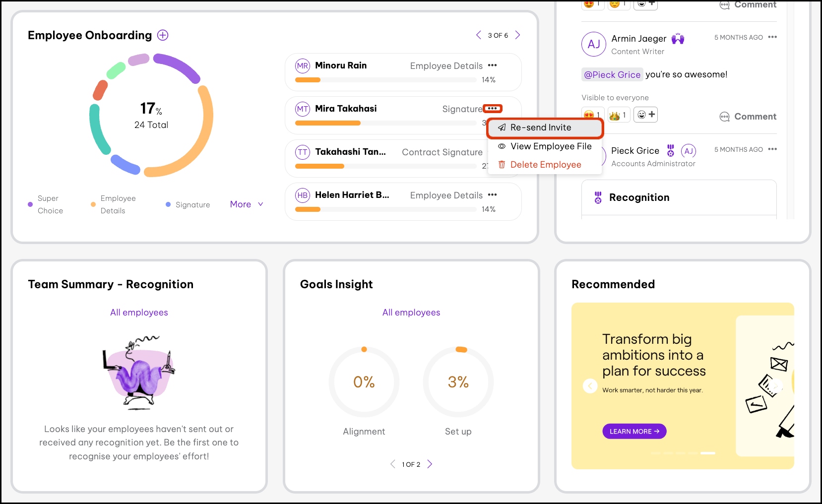This screenshot has width=822, height=504.
Task: Click the plus icon beside Employee Onboarding
Action: point(163,35)
